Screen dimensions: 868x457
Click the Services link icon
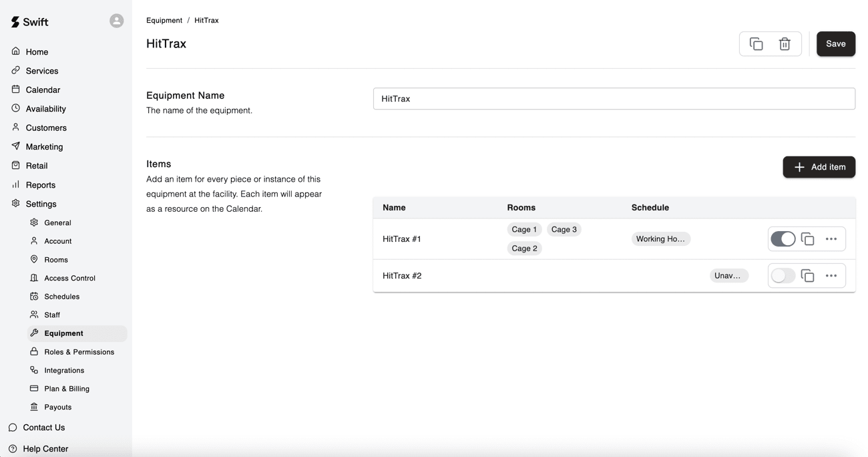16,70
